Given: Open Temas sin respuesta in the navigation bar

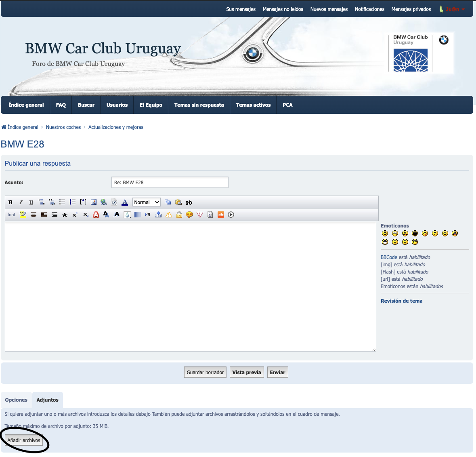Looking at the screenshot, I should 199,105.
